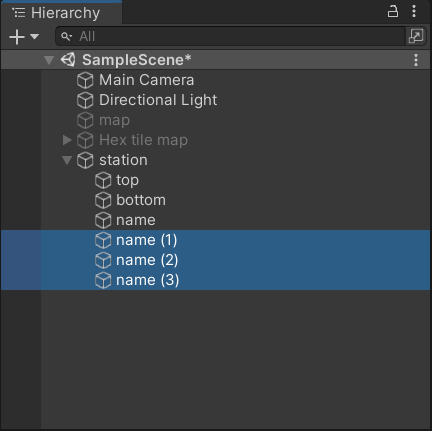Click the bottom object's cube icon
432x431 pixels.
[103, 200]
